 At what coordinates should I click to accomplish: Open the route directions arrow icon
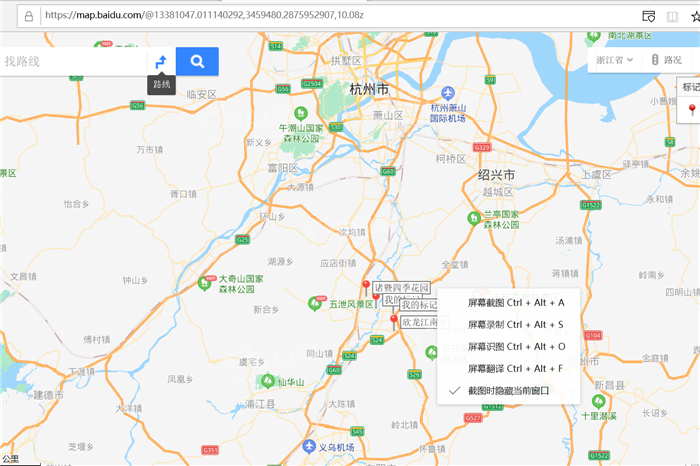(161, 62)
